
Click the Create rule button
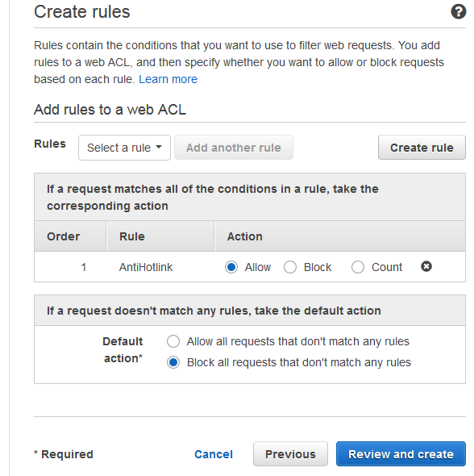coord(422,148)
